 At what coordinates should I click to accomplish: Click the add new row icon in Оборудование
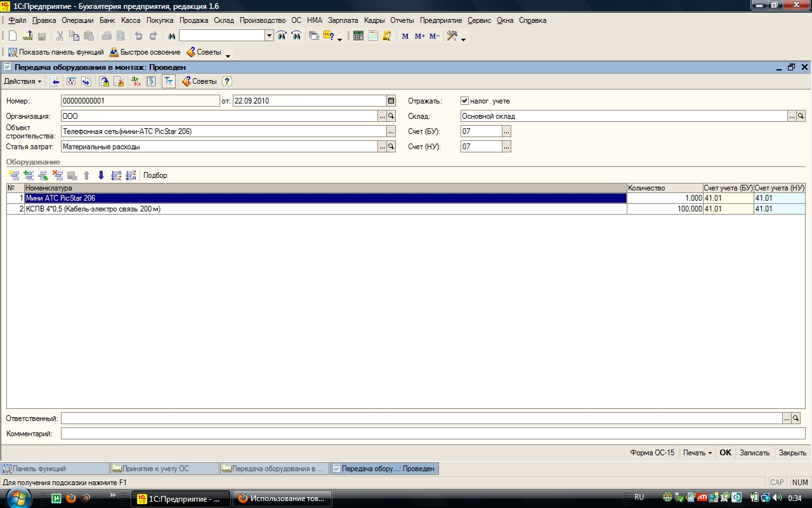pyautogui.click(x=14, y=175)
